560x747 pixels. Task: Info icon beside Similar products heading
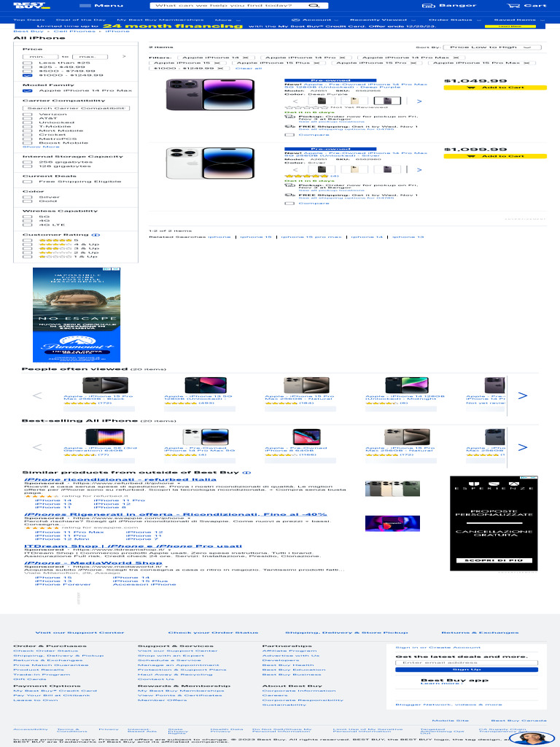tap(246, 473)
